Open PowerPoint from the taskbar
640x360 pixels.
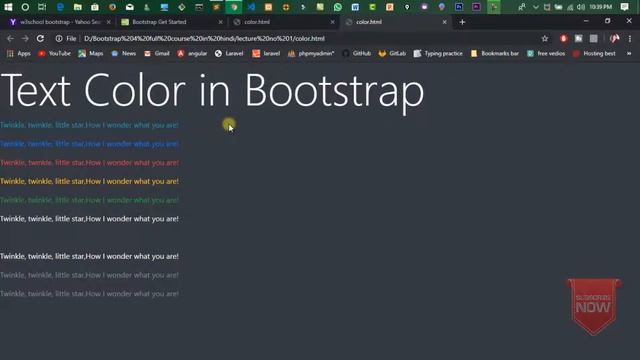(x=390, y=7)
